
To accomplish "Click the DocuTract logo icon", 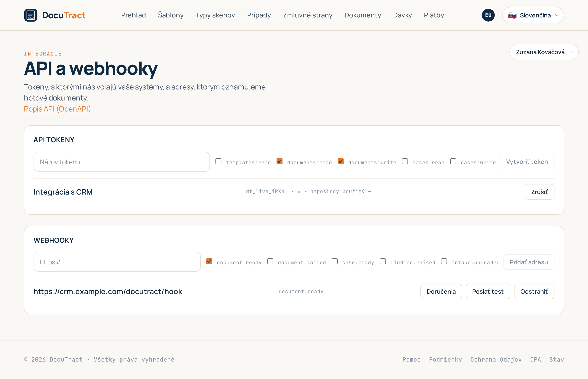I will pyautogui.click(x=31, y=15).
